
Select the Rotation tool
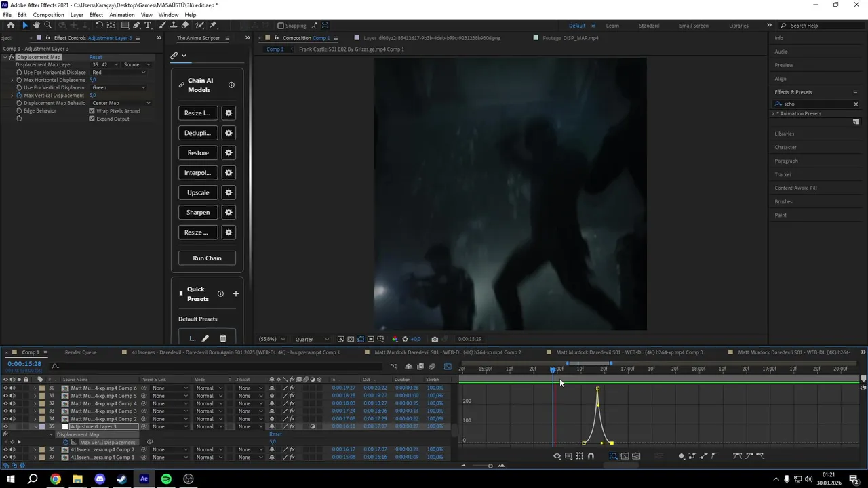point(99,26)
